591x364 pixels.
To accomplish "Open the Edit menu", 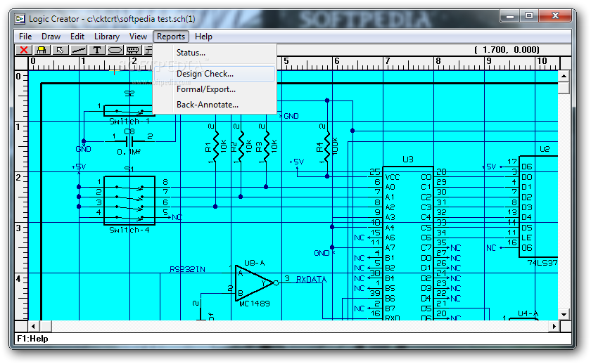I will pos(77,37).
